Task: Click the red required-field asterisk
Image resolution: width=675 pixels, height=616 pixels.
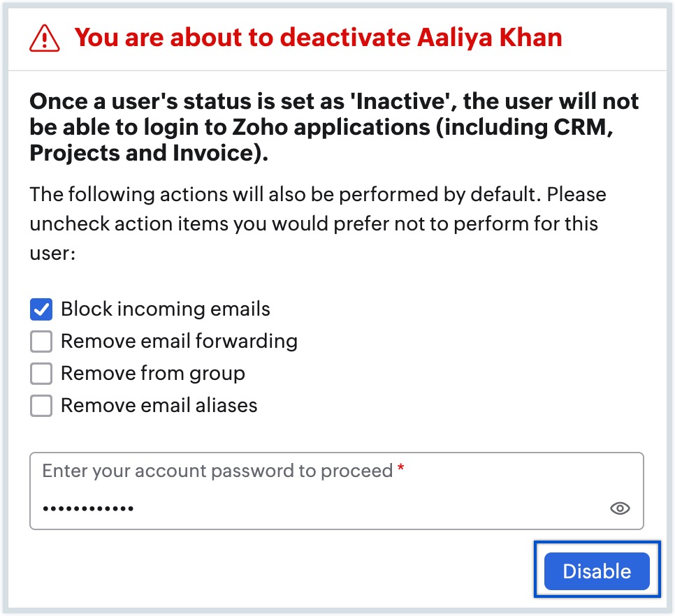Action: coord(400,468)
